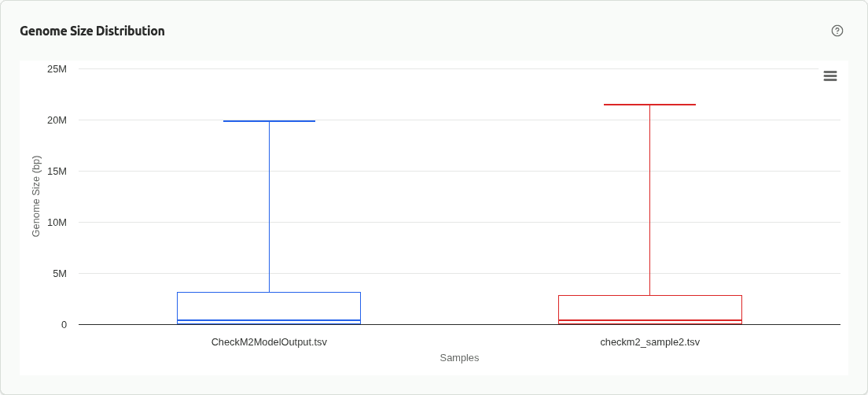This screenshot has height=395, width=868.
Task: Select the red upper whisker cap
Action: pyautogui.click(x=649, y=105)
